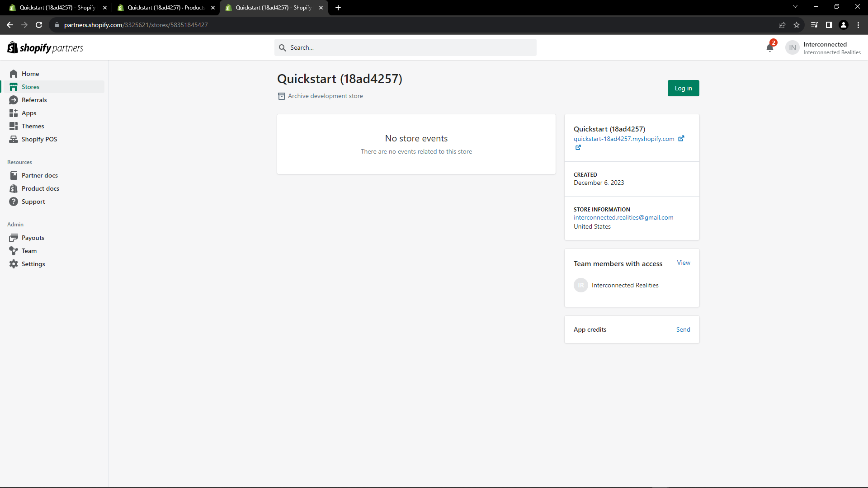Image resolution: width=868 pixels, height=488 pixels.
Task: Open Referrals from the sidebar
Action: [x=34, y=100]
